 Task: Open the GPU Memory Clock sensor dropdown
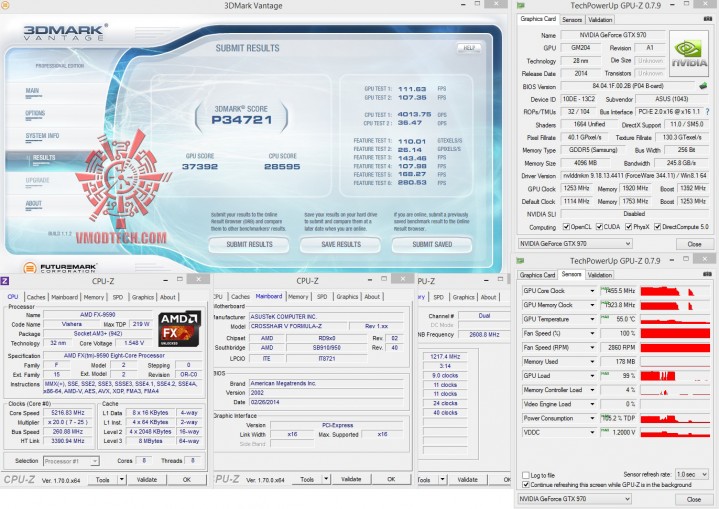[x=592, y=305]
